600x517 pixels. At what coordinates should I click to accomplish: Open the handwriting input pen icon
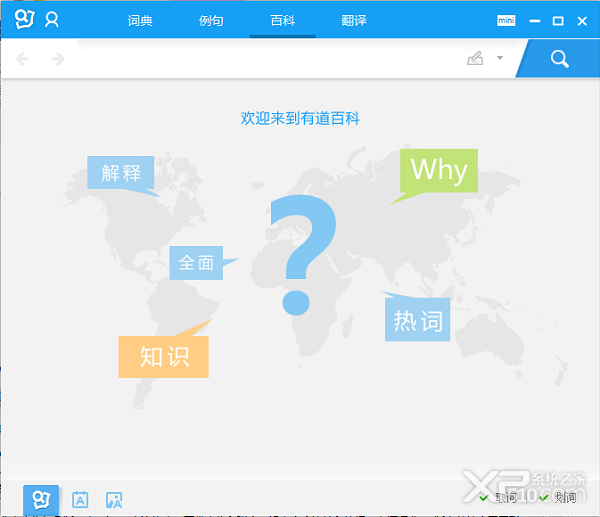coord(475,58)
